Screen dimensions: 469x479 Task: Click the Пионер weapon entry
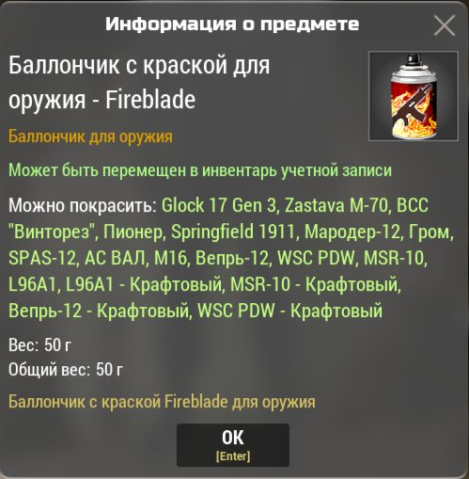[x=132, y=232]
